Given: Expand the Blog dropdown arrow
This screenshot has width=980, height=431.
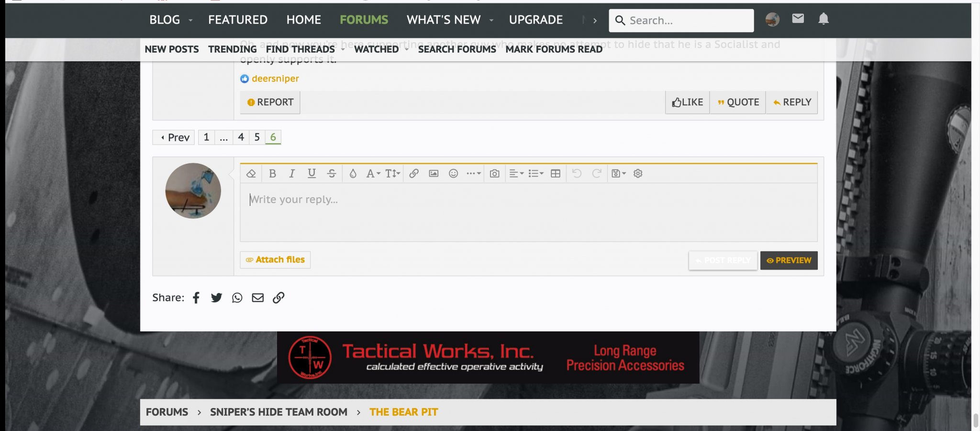Looking at the screenshot, I should click(x=190, y=21).
